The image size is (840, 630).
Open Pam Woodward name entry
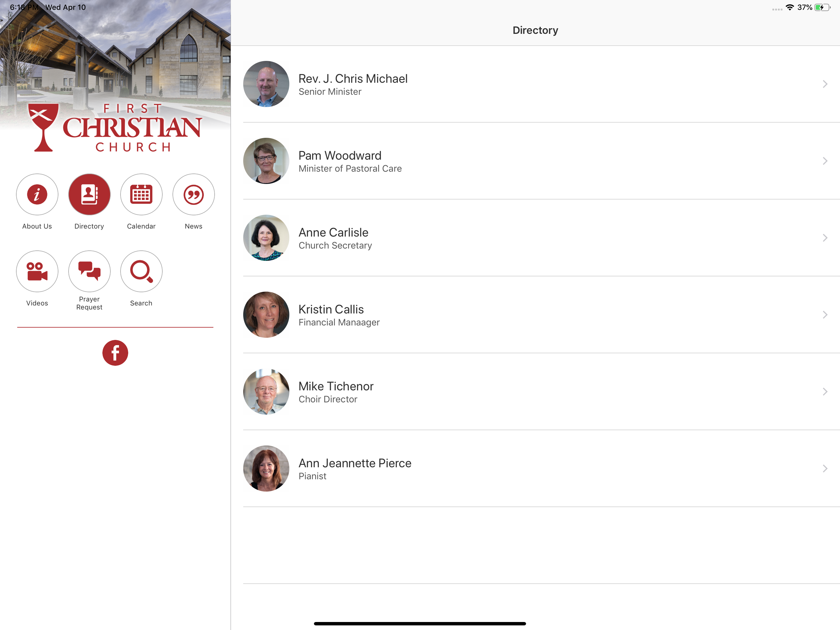point(340,155)
